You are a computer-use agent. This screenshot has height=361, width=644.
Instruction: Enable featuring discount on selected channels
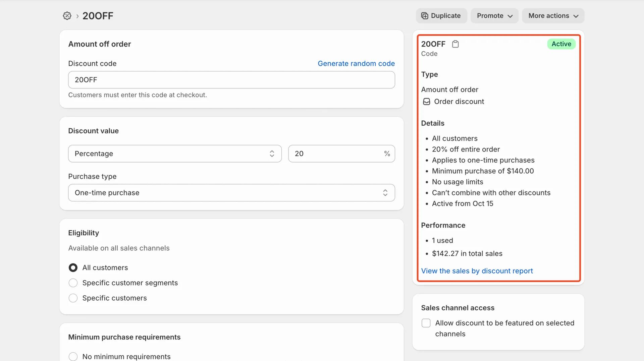426,323
